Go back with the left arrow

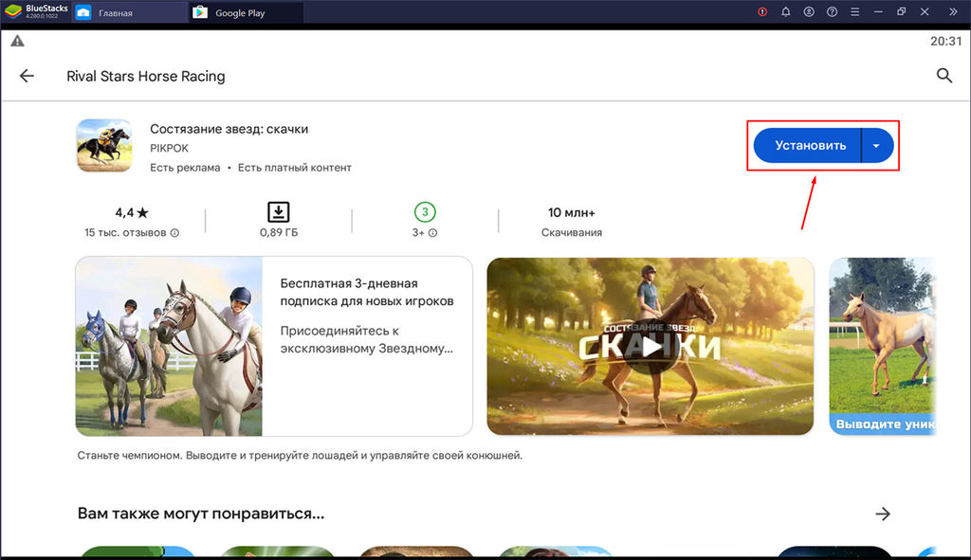click(27, 76)
